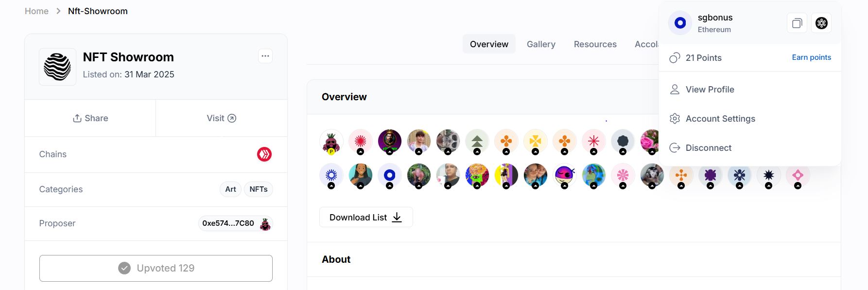The width and height of the screenshot is (868, 290).
Task: Click the sgbonus blue ring profile avatar
Action: (680, 23)
